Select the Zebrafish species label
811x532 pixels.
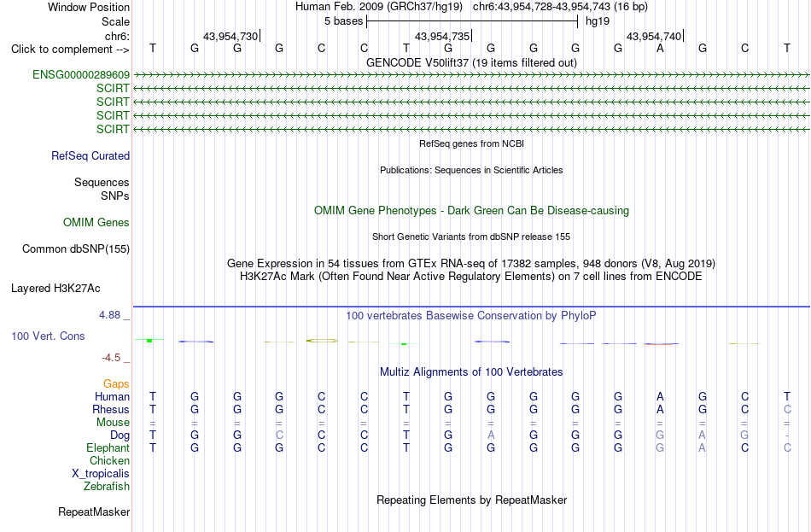(107, 487)
